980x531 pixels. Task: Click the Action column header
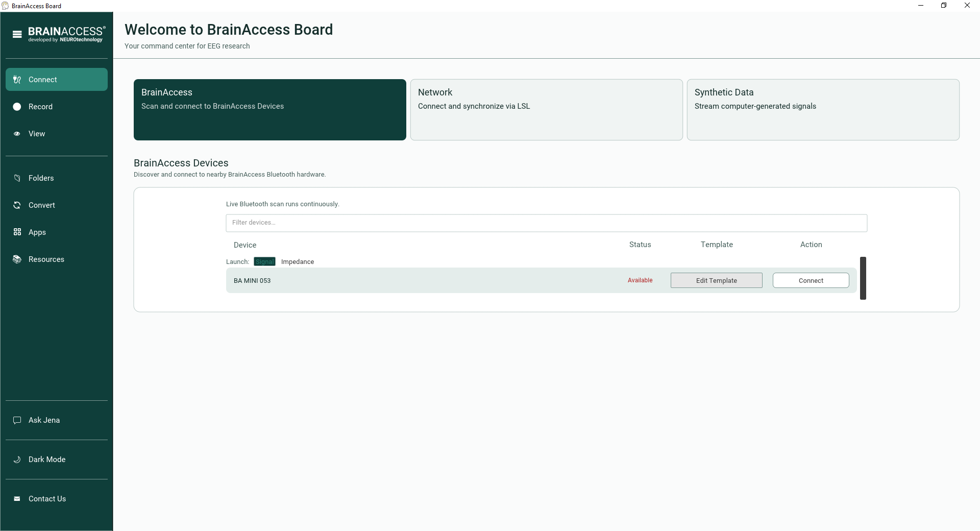pos(811,245)
